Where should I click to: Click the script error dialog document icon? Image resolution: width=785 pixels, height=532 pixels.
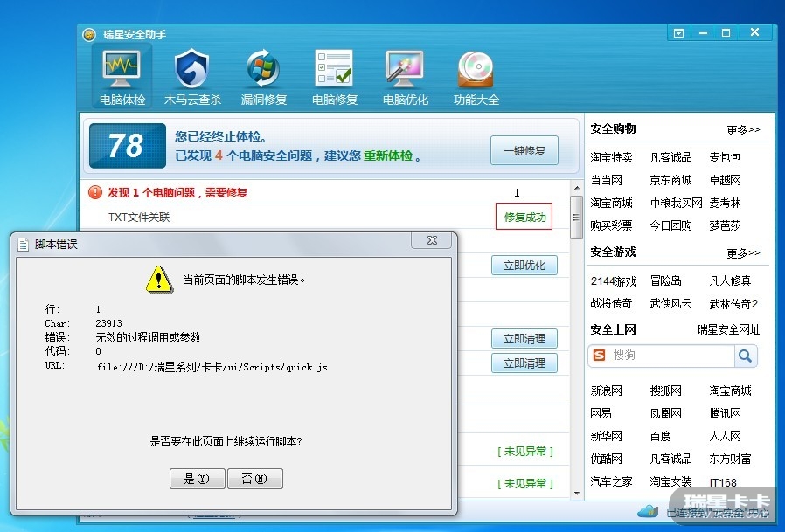(23, 245)
